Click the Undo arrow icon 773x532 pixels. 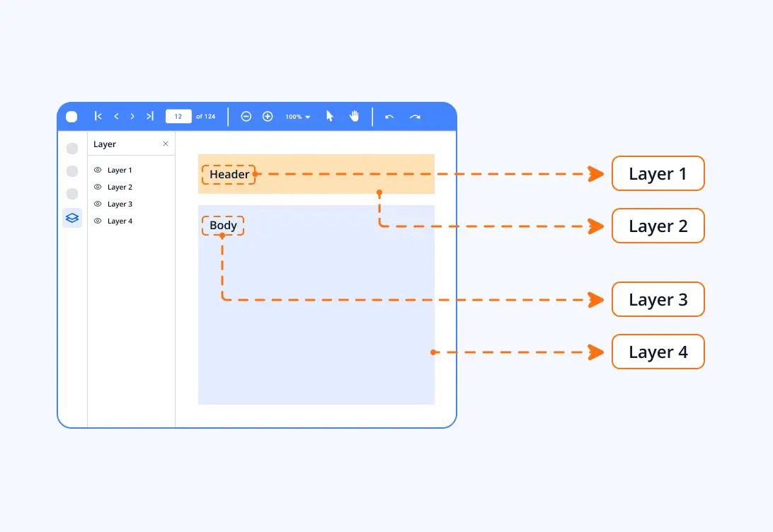pyautogui.click(x=389, y=116)
